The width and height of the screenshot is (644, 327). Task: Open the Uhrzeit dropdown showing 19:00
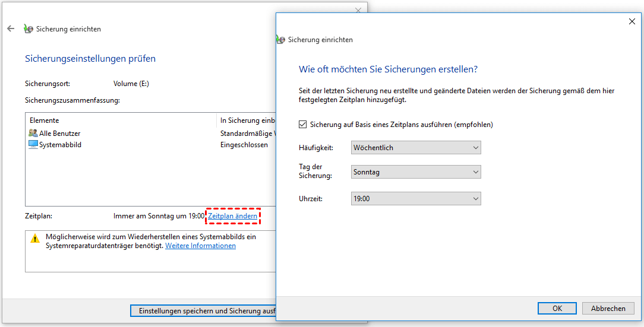(416, 199)
